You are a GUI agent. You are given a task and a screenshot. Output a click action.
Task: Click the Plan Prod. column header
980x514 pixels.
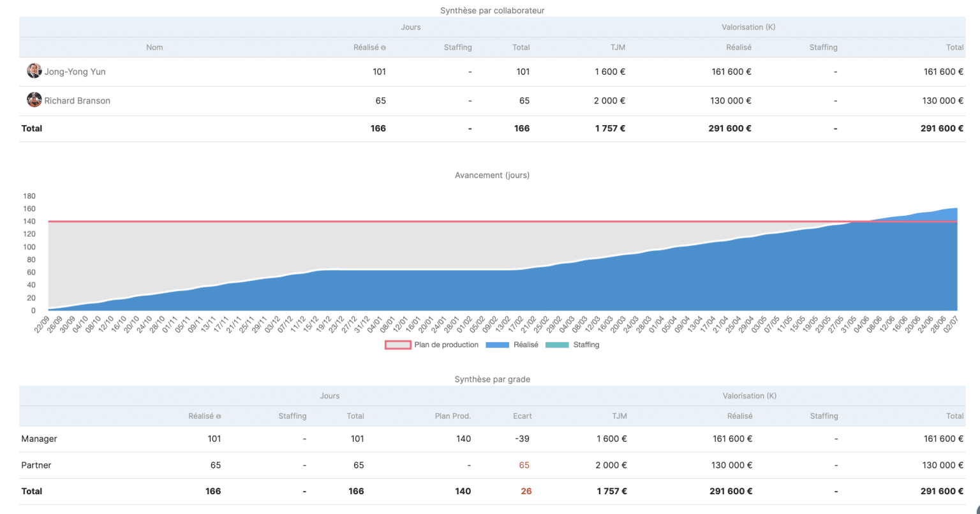(452, 416)
